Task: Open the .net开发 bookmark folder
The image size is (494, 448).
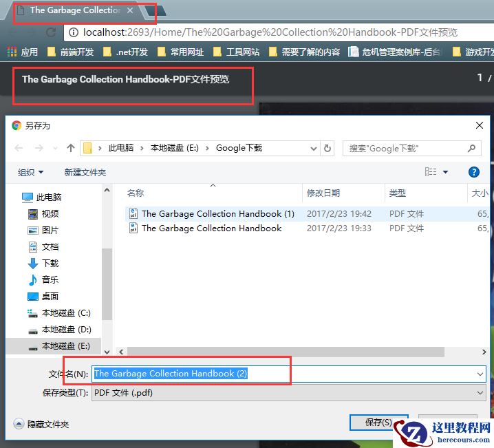Action: tap(125, 52)
